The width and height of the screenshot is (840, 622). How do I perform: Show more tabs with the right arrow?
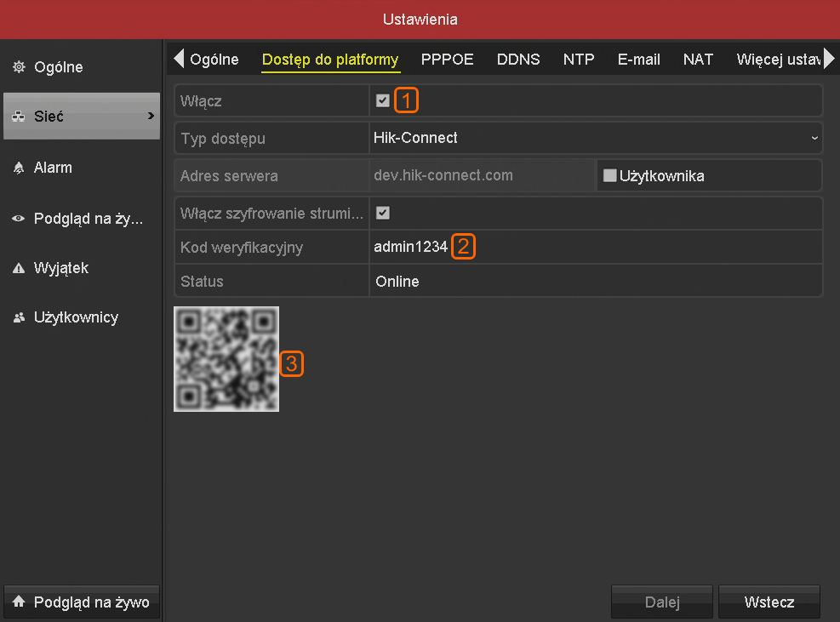pyautogui.click(x=829, y=59)
